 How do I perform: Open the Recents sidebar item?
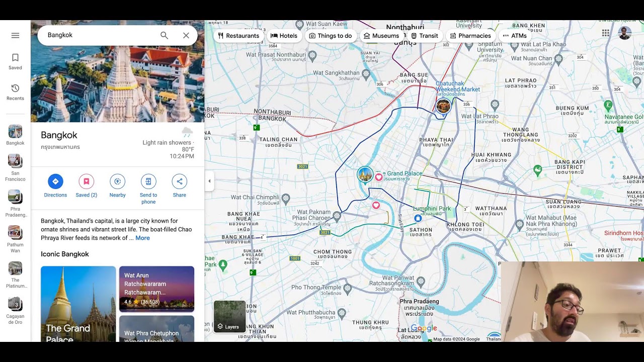[x=15, y=92]
